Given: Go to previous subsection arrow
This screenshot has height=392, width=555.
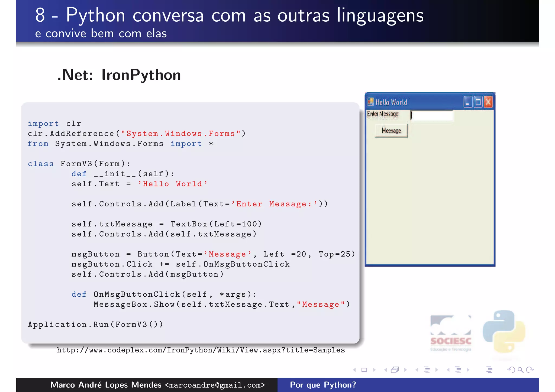Looking at the screenshot, I should [417, 370].
